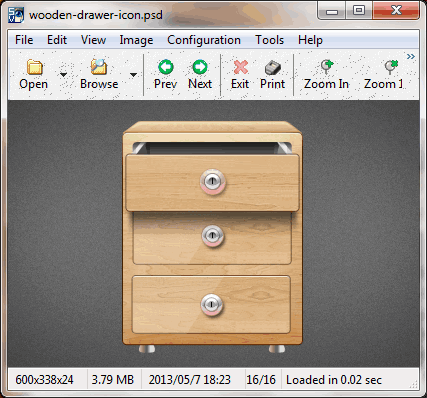Image resolution: width=427 pixels, height=398 pixels.
Task: Click the 3.79 MB file size text
Action: tap(113, 380)
